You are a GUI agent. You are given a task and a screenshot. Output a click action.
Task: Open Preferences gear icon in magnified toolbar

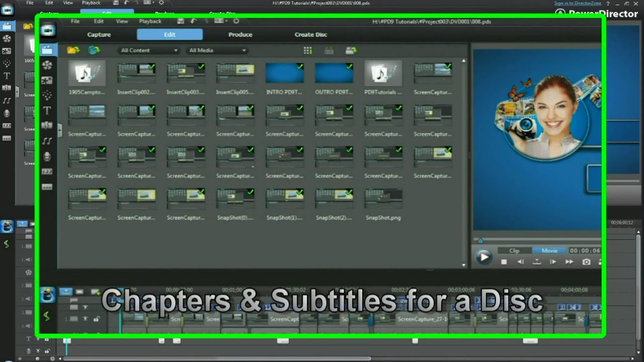(236, 21)
